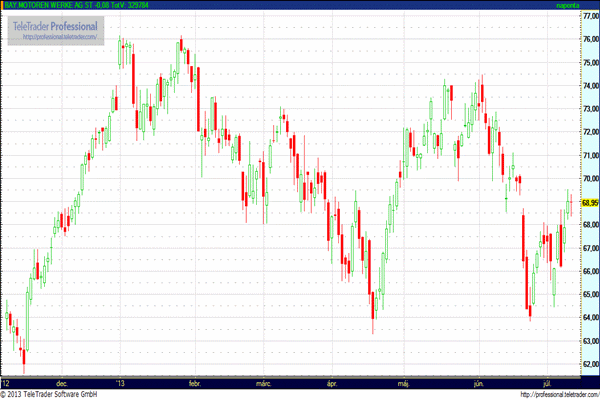Click the 'máj.' label on time axis
The image size is (600, 400).
pyautogui.click(x=404, y=383)
